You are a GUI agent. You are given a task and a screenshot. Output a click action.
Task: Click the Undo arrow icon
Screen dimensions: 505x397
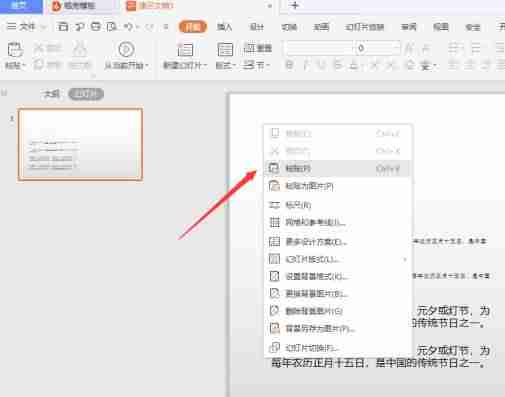(x=129, y=26)
